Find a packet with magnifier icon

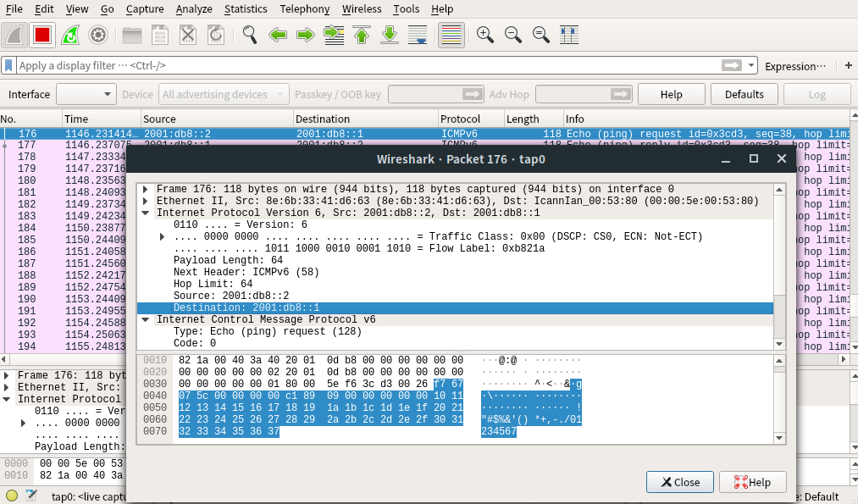[x=250, y=35]
